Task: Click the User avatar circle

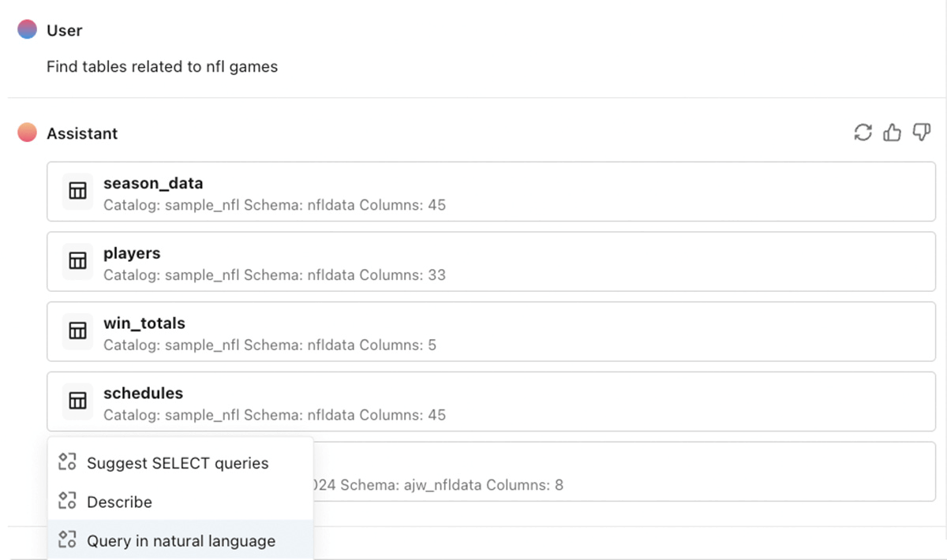Action: coord(27,30)
